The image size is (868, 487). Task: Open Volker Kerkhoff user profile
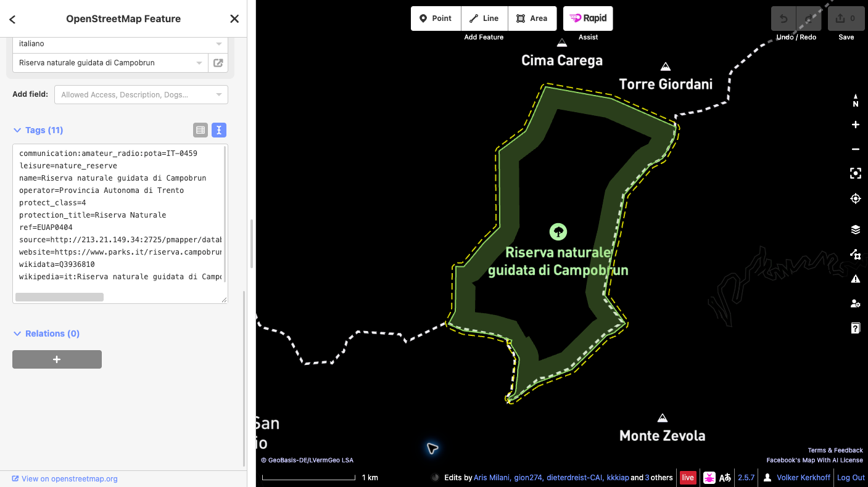point(803,478)
